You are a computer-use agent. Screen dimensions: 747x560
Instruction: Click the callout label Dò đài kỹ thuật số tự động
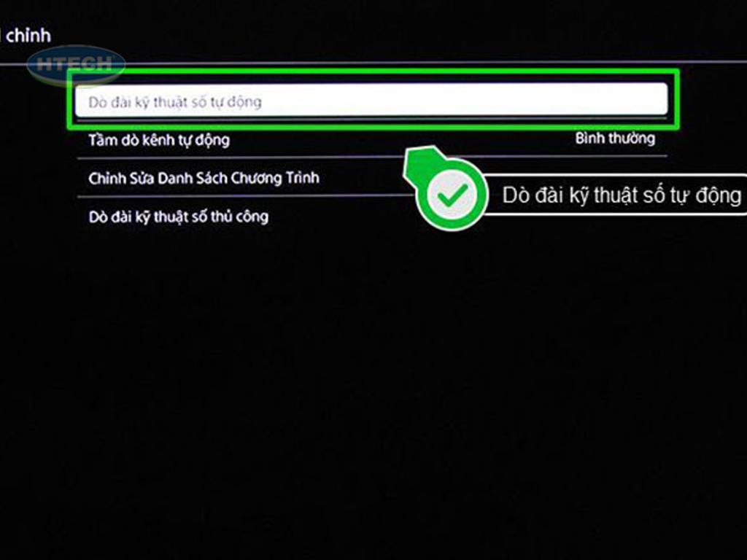coord(620,195)
